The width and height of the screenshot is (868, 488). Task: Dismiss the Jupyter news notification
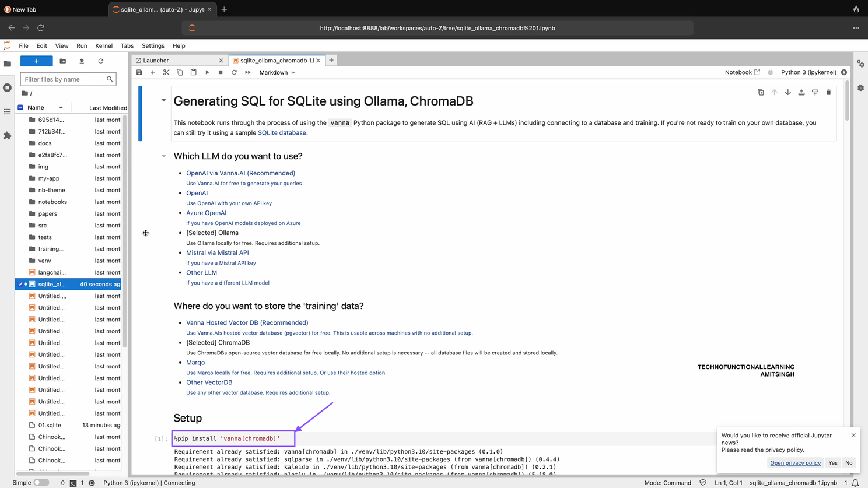click(x=853, y=435)
